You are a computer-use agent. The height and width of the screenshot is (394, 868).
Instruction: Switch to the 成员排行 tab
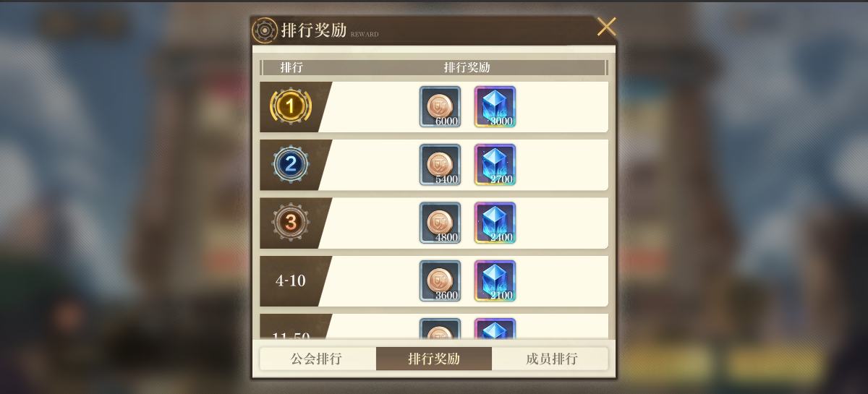coord(551,359)
